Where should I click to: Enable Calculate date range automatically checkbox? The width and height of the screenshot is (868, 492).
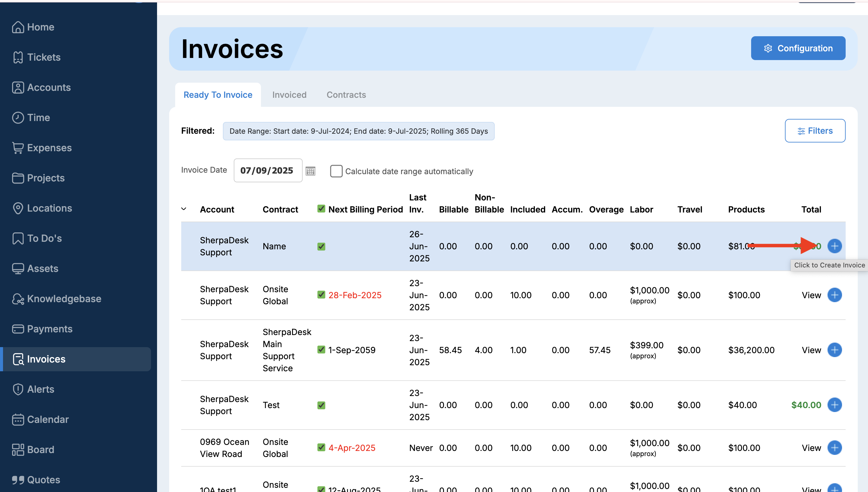click(336, 171)
